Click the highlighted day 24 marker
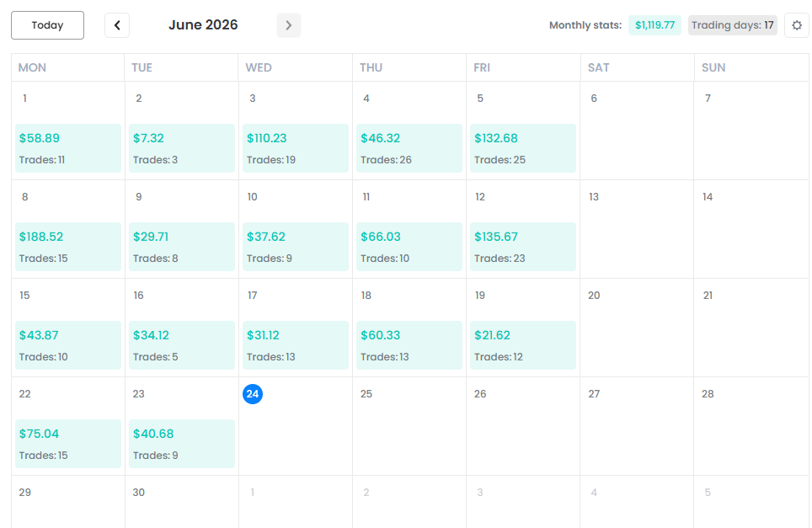 point(253,394)
